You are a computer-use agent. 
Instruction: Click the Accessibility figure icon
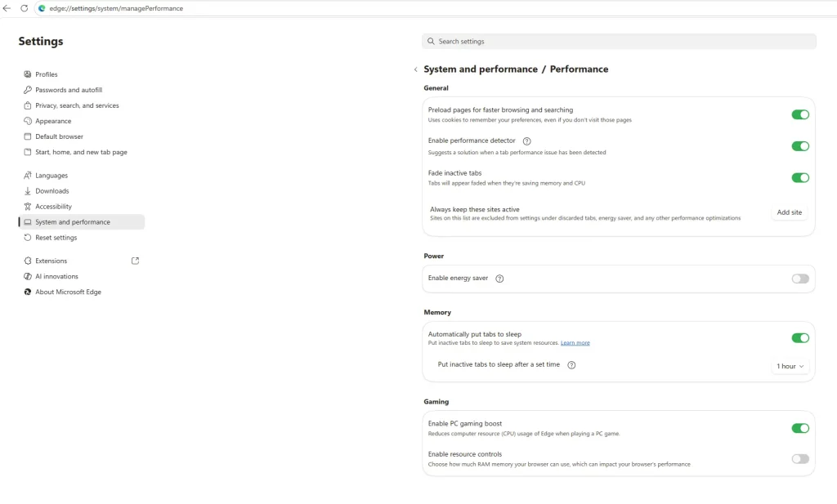click(28, 207)
